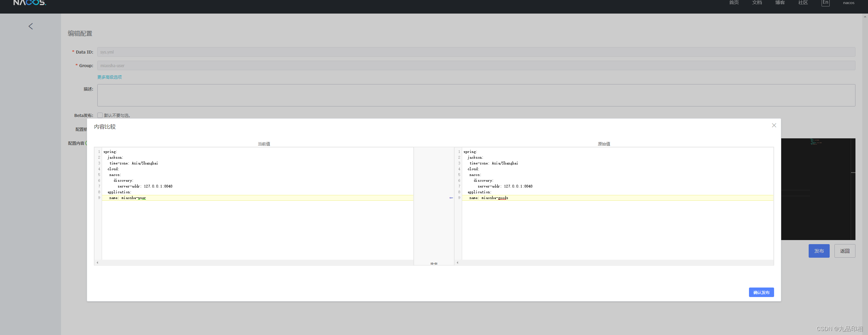This screenshot has width=868, height=335.
Task: Toggle the Beta发布 checkbox
Action: (99, 115)
